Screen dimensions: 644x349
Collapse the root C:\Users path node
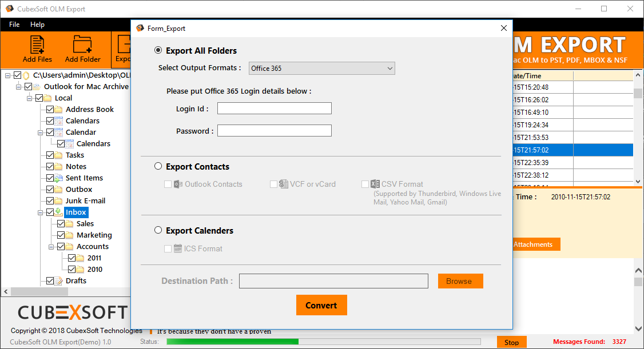tap(8, 75)
